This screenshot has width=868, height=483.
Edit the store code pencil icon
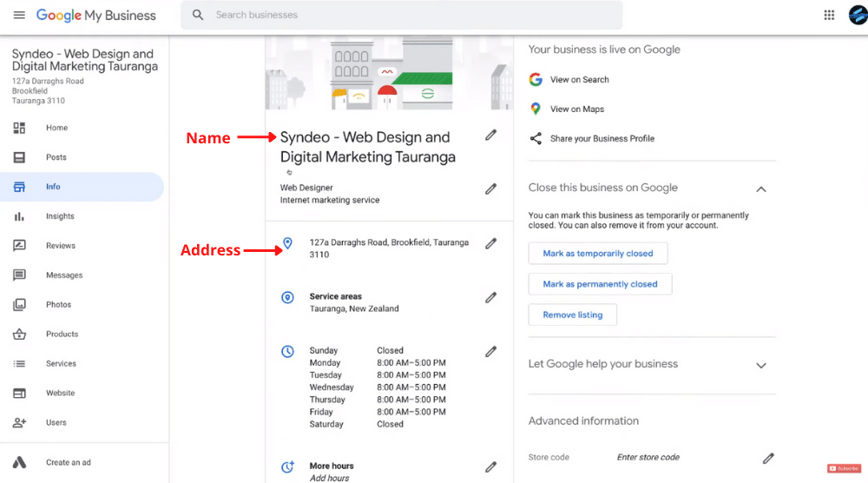pos(768,458)
